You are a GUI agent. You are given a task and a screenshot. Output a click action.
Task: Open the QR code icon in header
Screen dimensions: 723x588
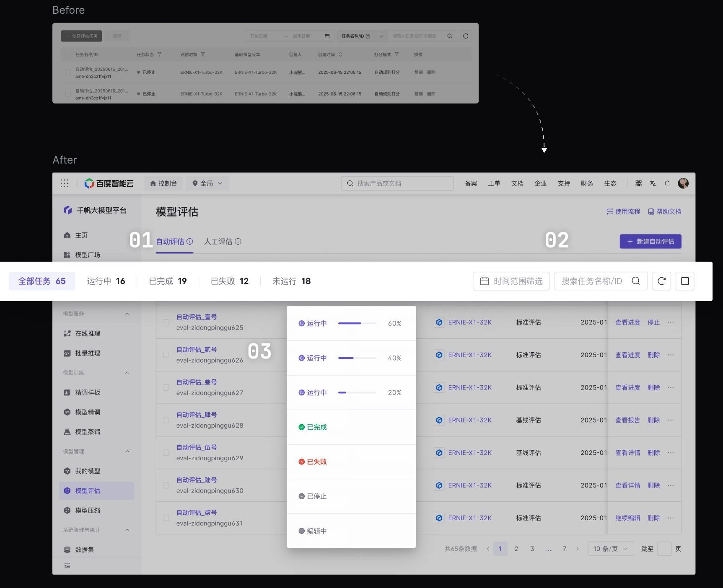638,183
